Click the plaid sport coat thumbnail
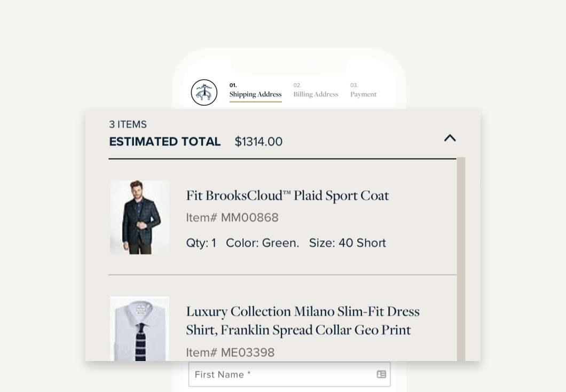Image resolution: width=566 pixels, height=392 pixels. click(x=139, y=217)
